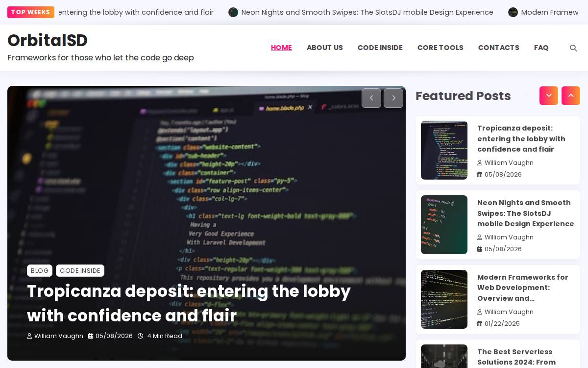Viewport: 588px width, 368px height.
Task: Click author icon on Tropicanza featured card
Action: click(x=480, y=163)
